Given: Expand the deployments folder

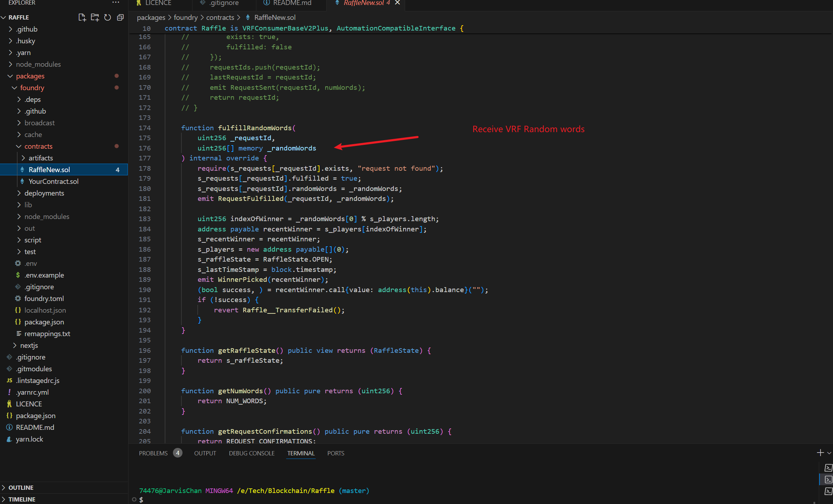Looking at the screenshot, I should [64, 193].
